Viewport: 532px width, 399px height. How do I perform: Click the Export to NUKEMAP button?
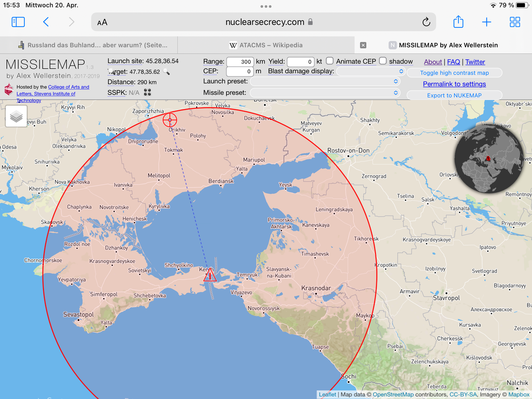(x=454, y=95)
